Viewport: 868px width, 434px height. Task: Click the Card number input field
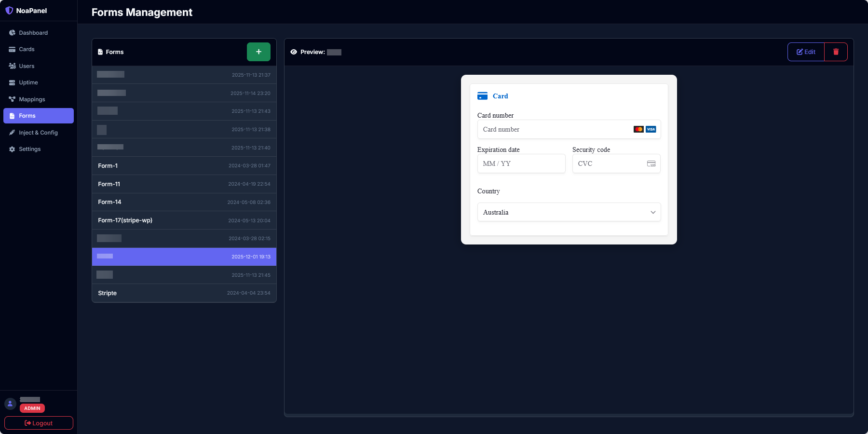pyautogui.click(x=555, y=129)
